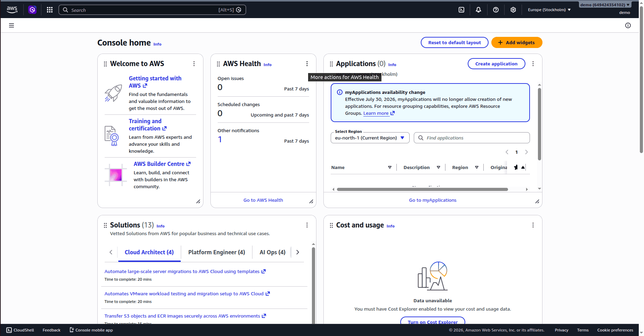Open Go to AWS Health link
The height and width of the screenshot is (336, 644).
263,200
